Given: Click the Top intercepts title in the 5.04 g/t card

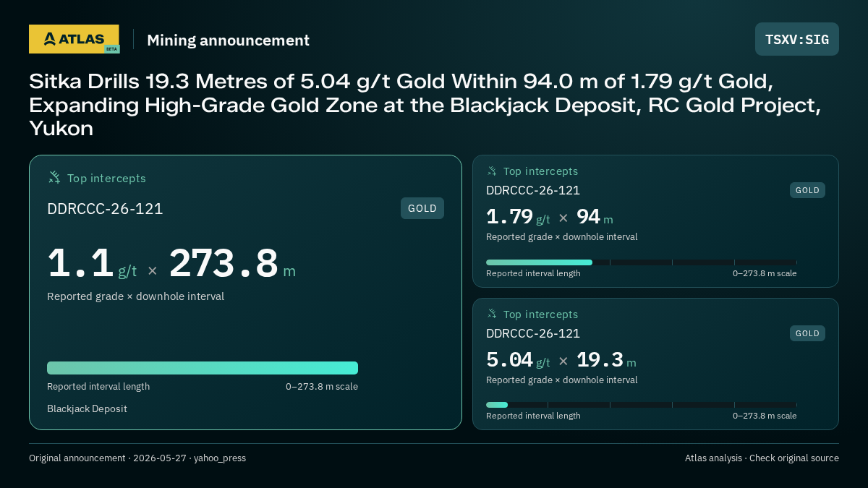Looking at the screenshot, I should coord(540,314).
